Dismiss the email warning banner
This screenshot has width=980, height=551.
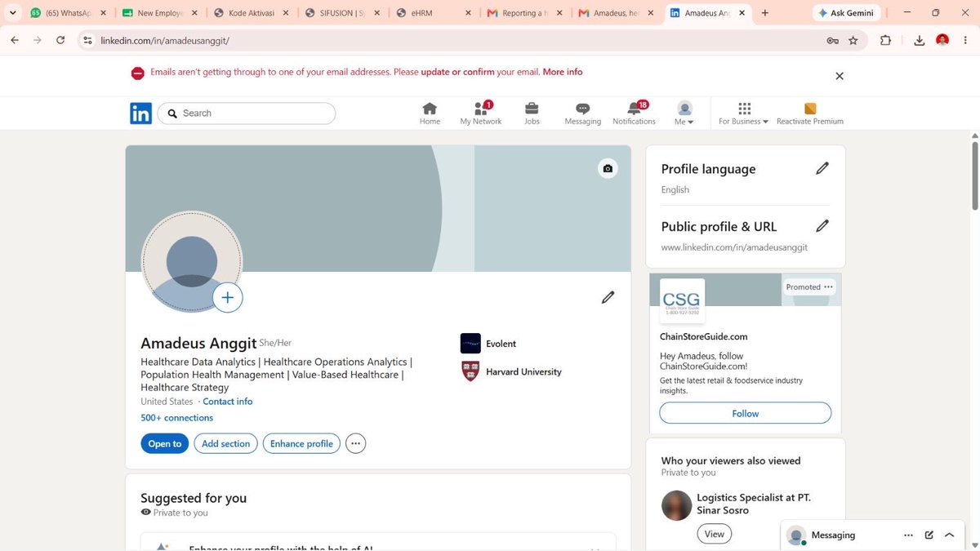coord(840,76)
